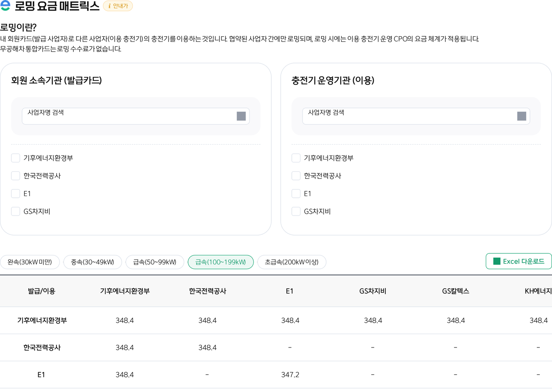Focus the 사업자명 검색 field under 충전기 운영기관
Screen dimensions: 552x392
(x=416, y=116)
